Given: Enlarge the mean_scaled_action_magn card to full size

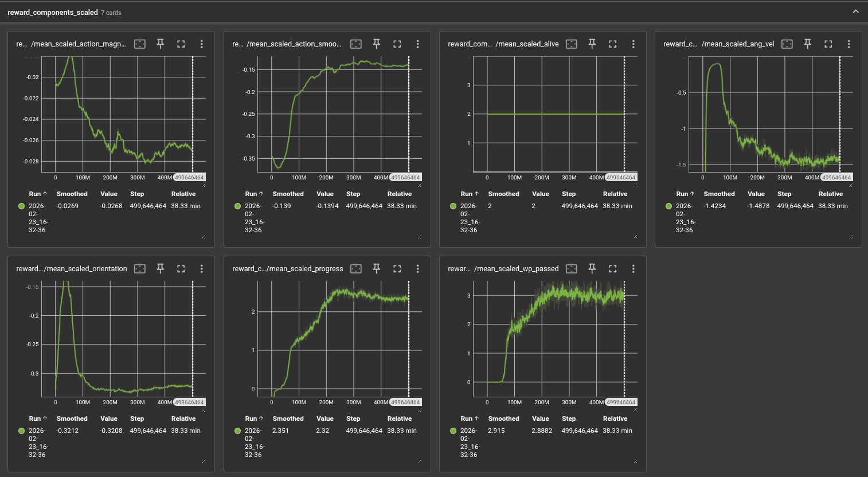Looking at the screenshot, I should tap(181, 44).
